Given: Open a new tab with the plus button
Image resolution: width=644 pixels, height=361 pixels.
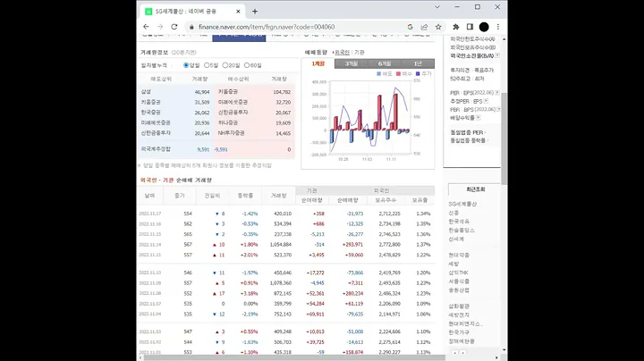Looking at the screenshot, I should coord(255,12).
